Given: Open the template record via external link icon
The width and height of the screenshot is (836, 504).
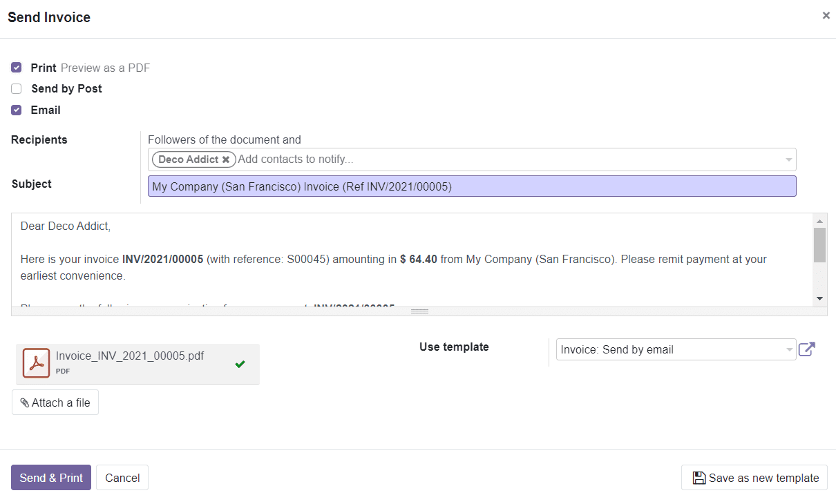Looking at the screenshot, I should click(807, 349).
